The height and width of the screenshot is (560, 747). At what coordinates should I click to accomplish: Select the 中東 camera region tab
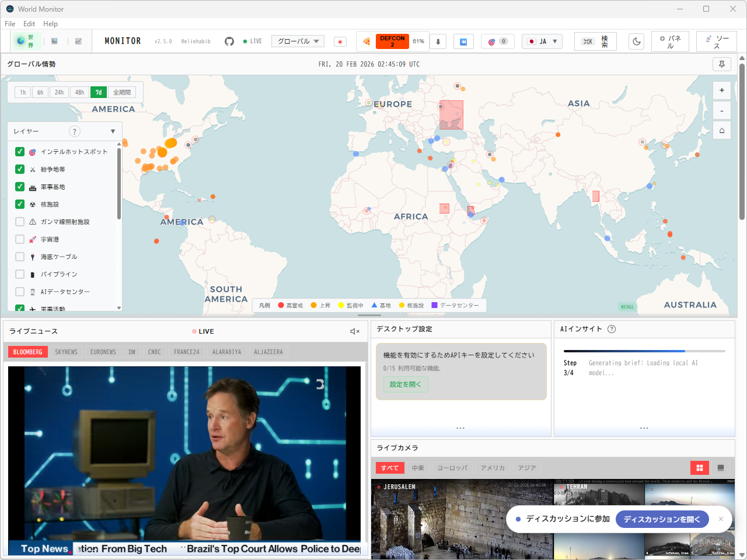click(418, 468)
